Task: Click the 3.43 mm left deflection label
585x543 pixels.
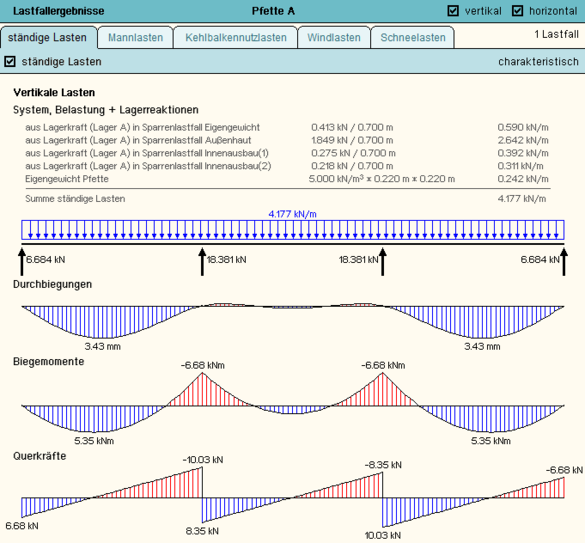Action: click(103, 346)
